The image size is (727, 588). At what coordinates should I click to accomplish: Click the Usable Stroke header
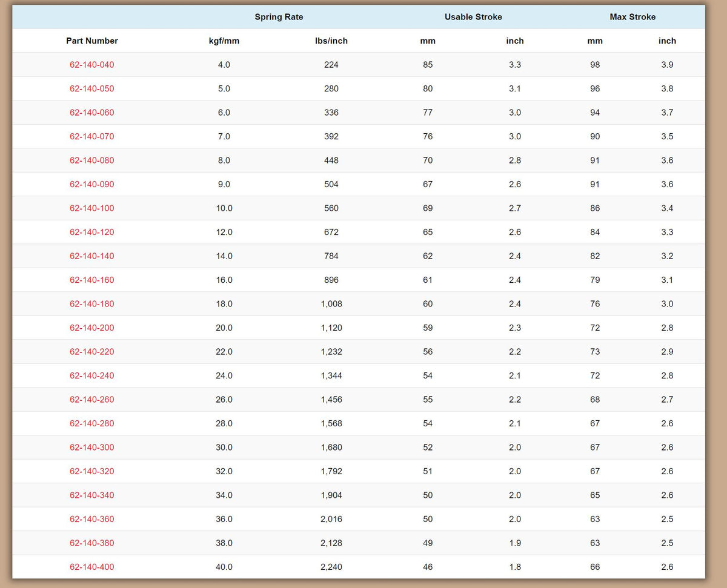coord(473,17)
